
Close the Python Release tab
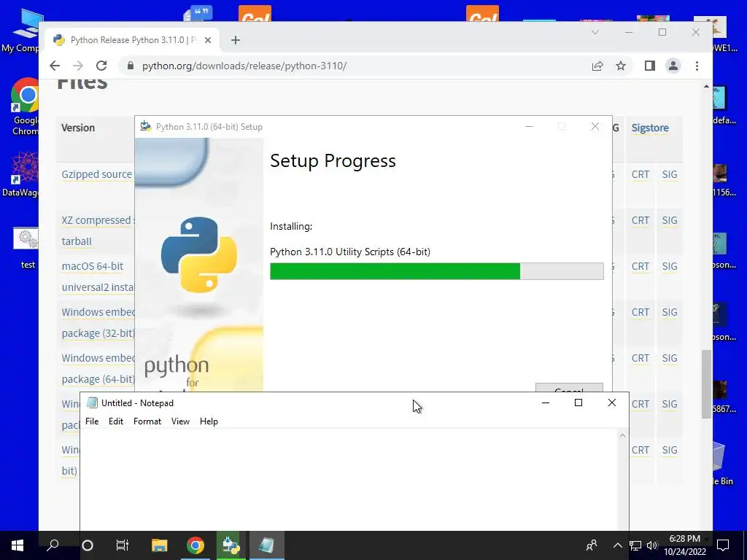click(208, 40)
